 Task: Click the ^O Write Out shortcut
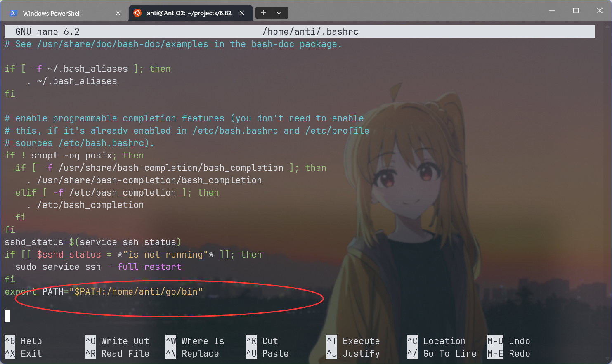pos(117,341)
